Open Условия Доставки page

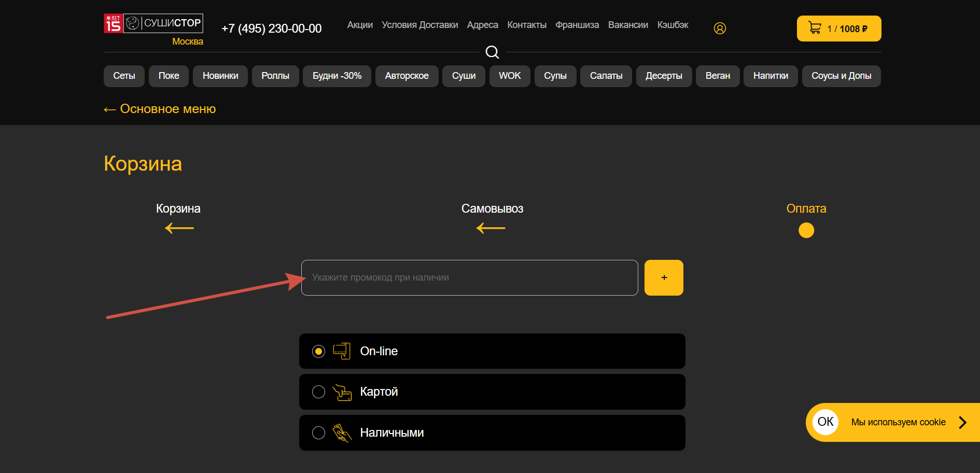click(x=420, y=25)
